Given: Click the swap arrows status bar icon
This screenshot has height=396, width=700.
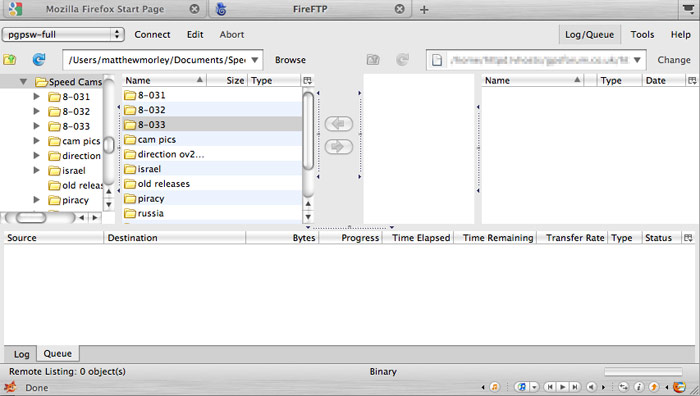Looking at the screenshot, I should pyautogui.click(x=624, y=387).
